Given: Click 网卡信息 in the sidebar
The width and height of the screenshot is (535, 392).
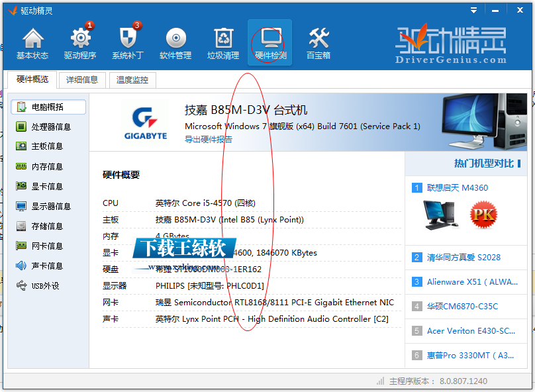Looking at the screenshot, I should tap(48, 246).
